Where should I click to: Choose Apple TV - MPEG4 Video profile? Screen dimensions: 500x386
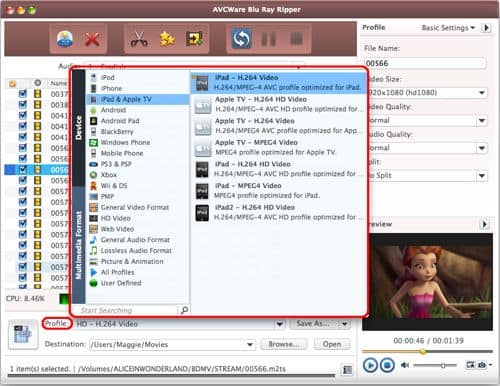[x=279, y=147]
